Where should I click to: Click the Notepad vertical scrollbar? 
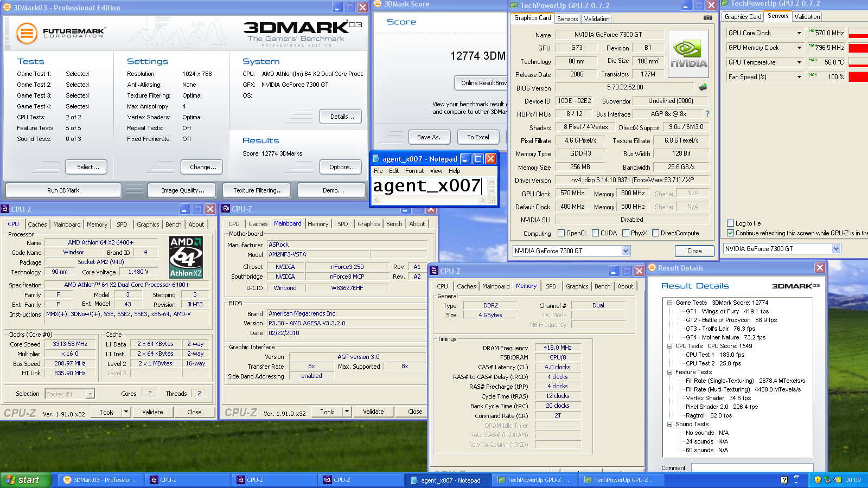492,187
